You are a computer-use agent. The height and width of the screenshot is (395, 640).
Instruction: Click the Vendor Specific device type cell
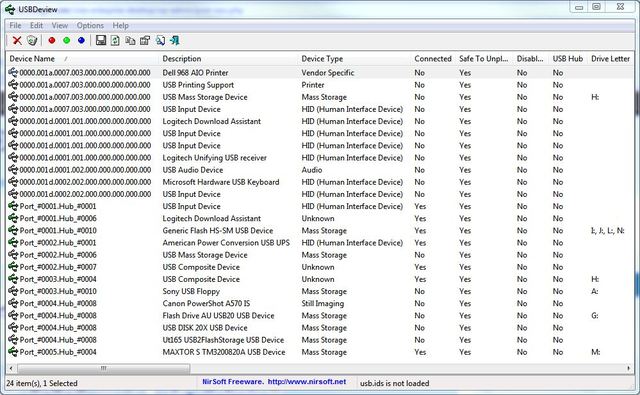[328, 73]
